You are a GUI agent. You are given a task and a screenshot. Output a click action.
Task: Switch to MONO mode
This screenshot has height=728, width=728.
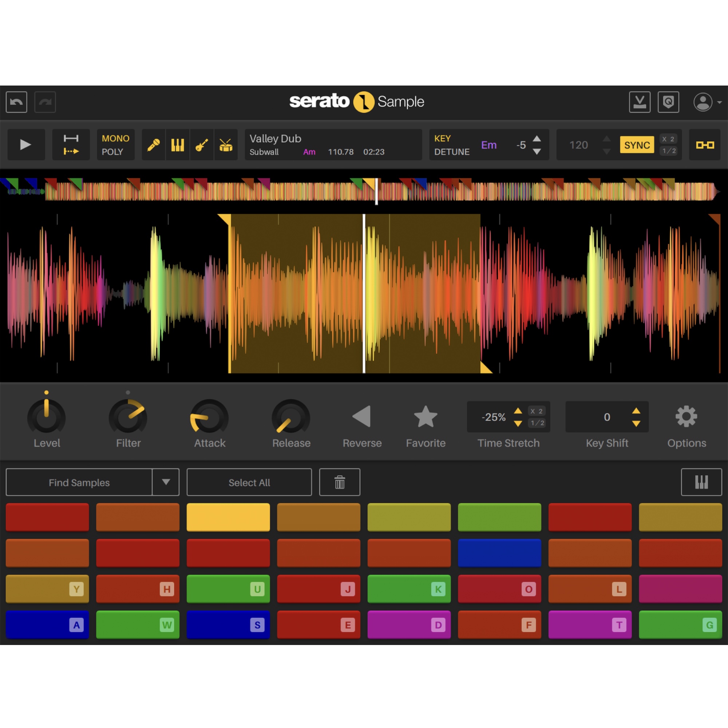click(115, 138)
